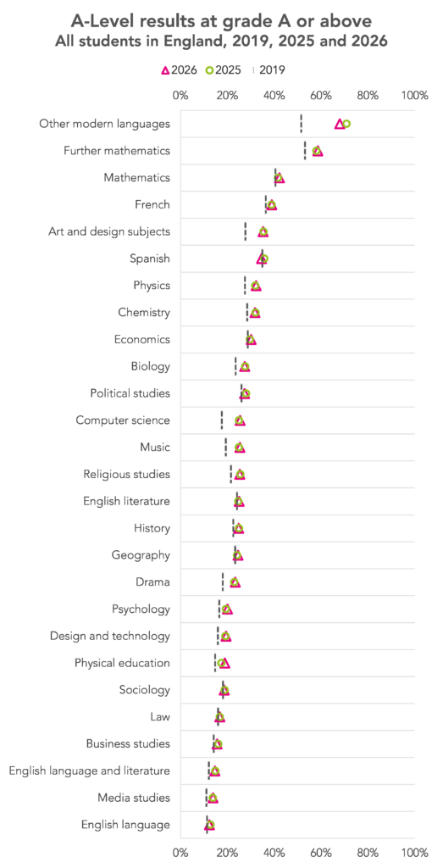Click the Design and technology subject label
Viewport: 443px width, 868px height.
(x=110, y=636)
